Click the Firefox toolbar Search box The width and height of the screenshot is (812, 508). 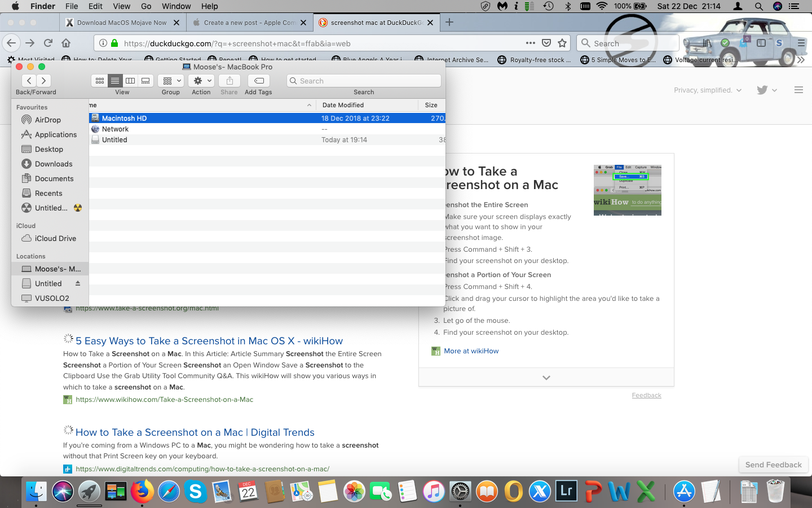click(628, 43)
